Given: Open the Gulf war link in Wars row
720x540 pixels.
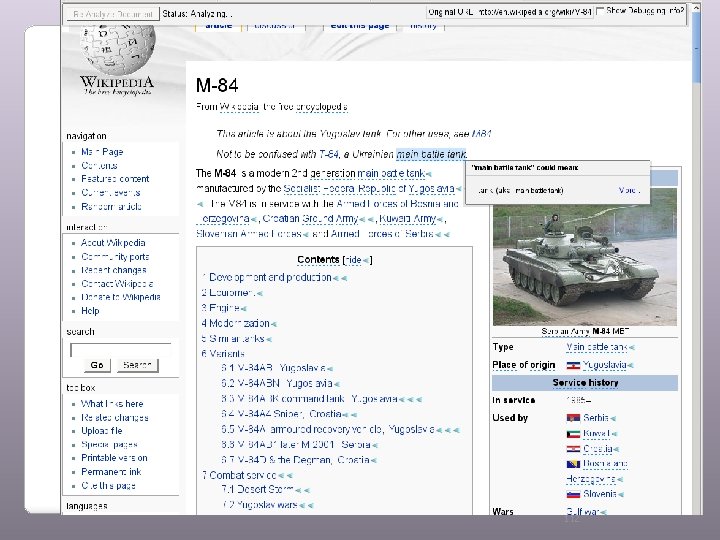Looking at the screenshot, I should click(x=583, y=511).
